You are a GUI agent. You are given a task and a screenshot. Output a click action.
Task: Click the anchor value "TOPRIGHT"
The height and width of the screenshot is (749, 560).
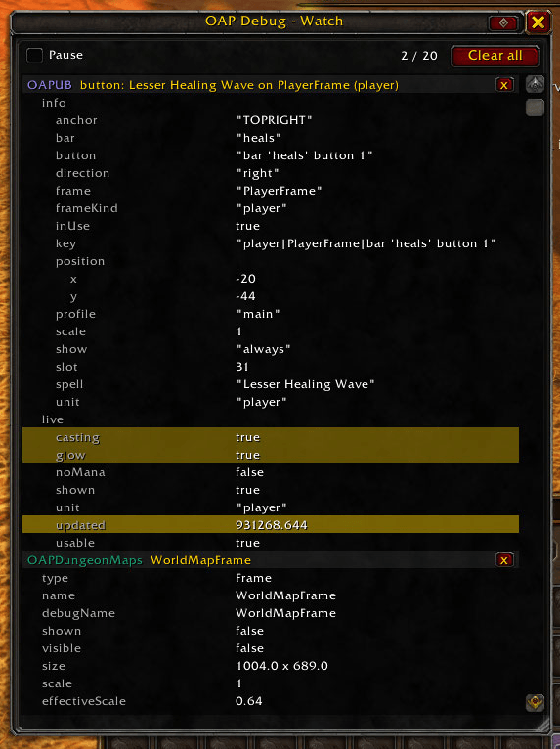[x=274, y=120]
